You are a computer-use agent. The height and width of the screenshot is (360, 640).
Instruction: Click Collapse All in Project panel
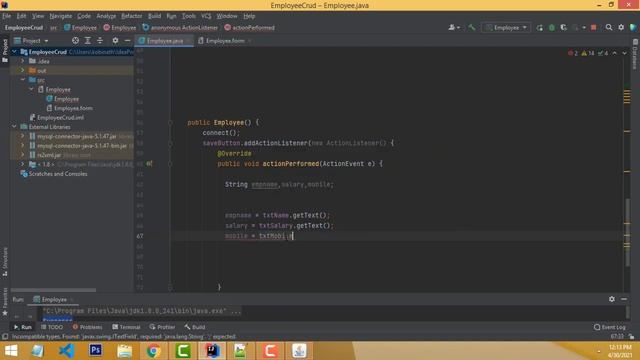click(100, 40)
